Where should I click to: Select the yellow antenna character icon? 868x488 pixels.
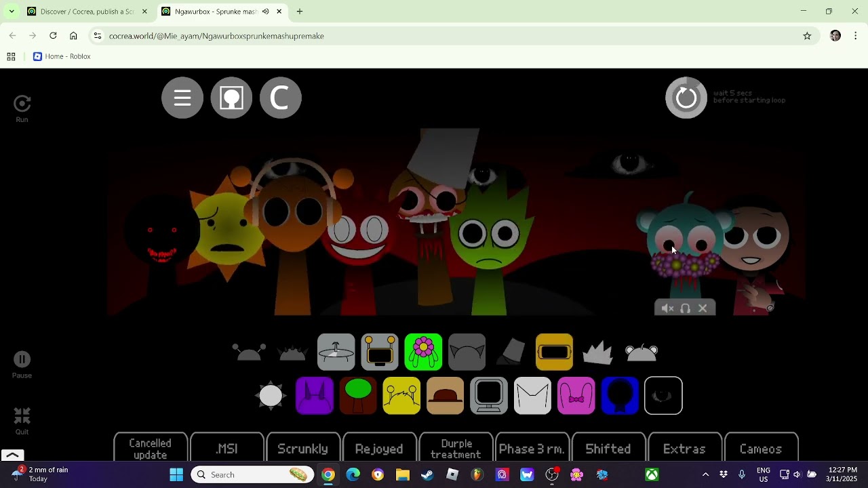tap(401, 395)
